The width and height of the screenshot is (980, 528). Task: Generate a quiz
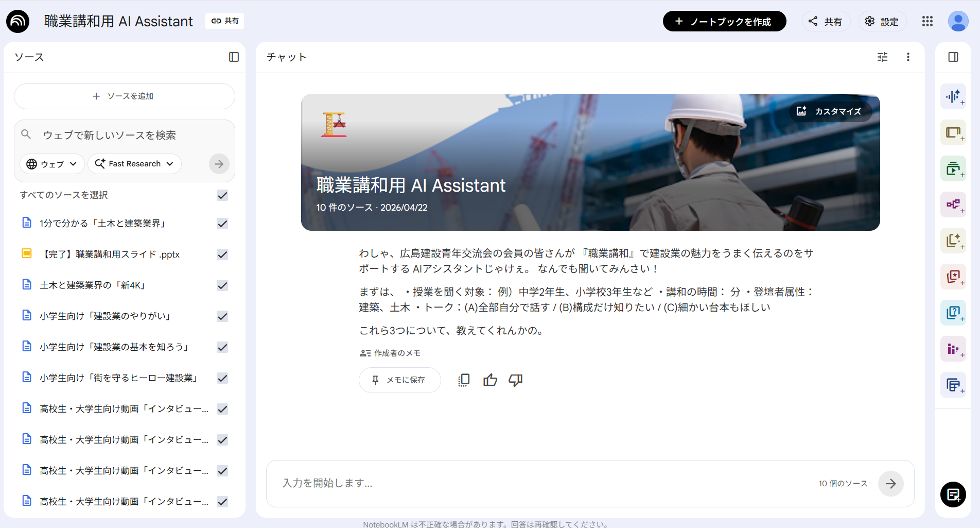[x=953, y=313]
